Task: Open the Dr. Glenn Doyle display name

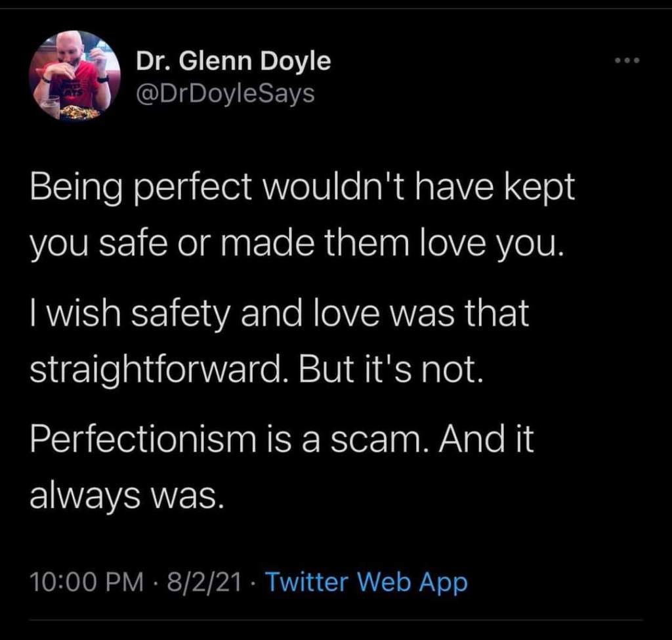Action: click(x=233, y=62)
